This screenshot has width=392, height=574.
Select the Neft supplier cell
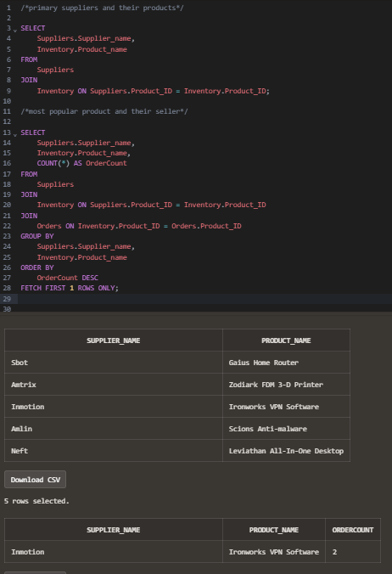pyautogui.click(x=114, y=451)
